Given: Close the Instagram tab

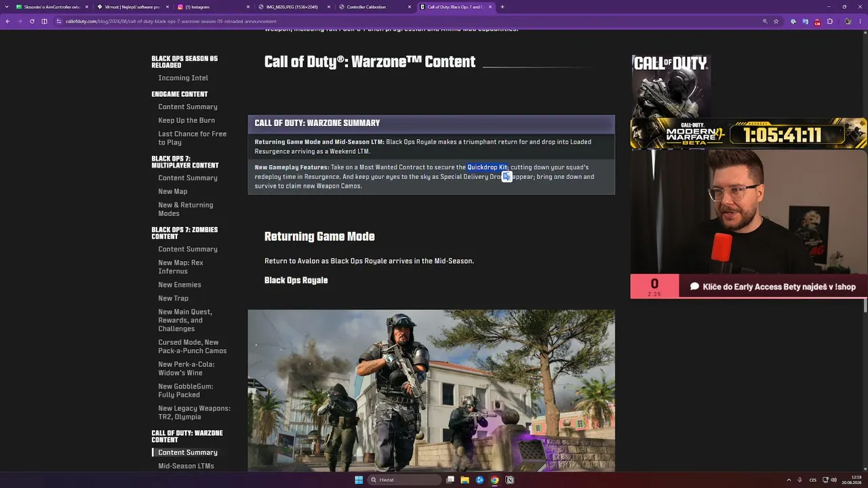Looking at the screenshot, I should (x=248, y=7).
